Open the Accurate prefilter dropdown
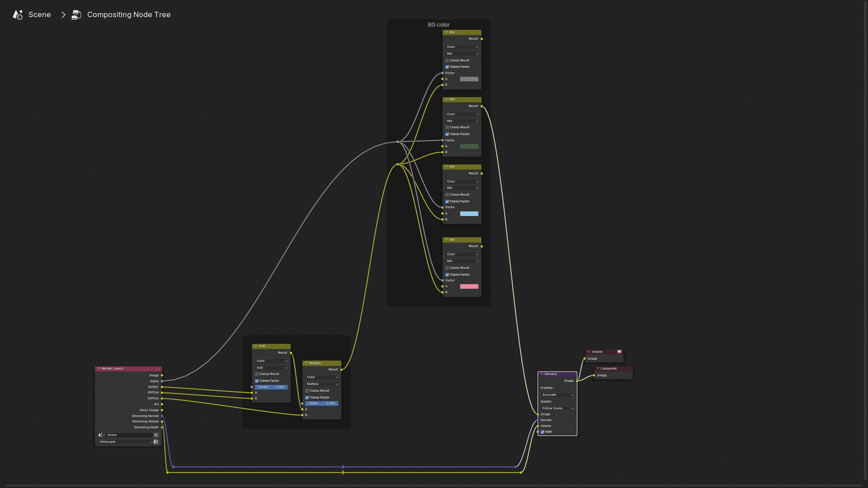The width and height of the screenshot is (868, 488). pos(557,395)
